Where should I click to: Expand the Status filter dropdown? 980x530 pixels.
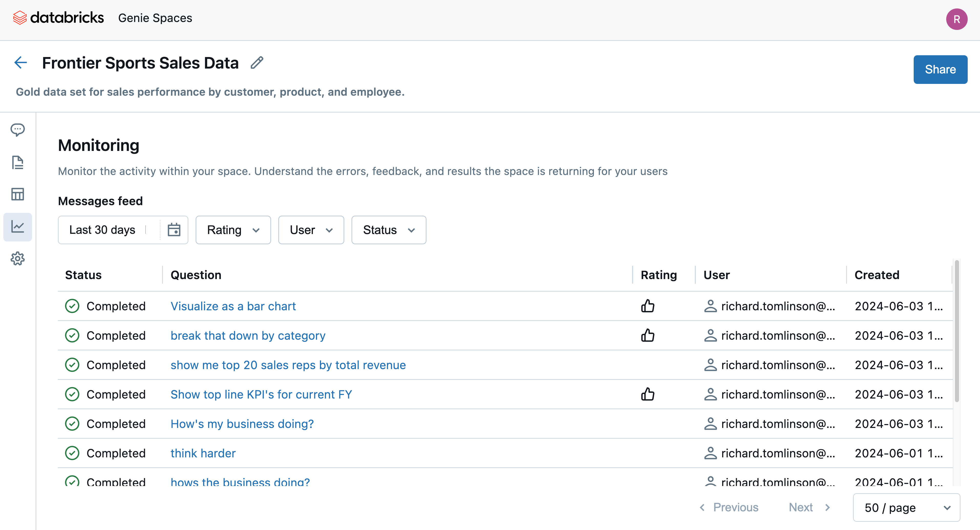coord(388,230)
